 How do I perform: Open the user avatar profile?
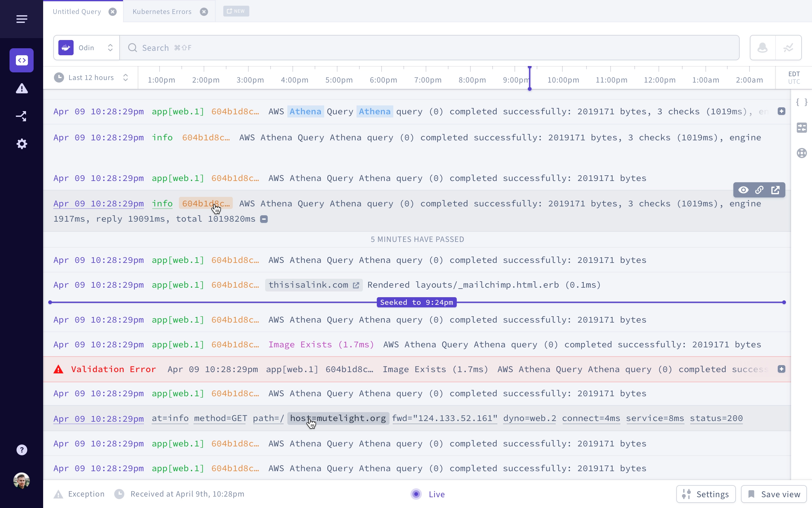22,480
